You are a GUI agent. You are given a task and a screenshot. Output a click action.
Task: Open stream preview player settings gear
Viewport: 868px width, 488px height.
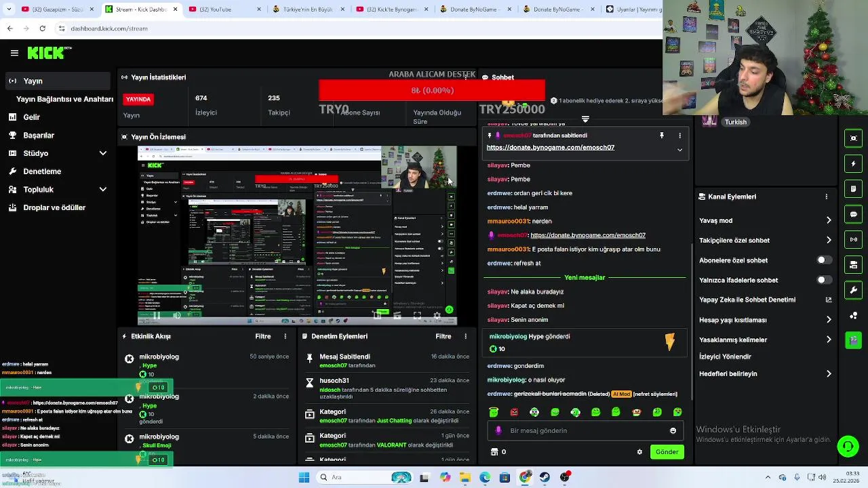pos(437,315)
